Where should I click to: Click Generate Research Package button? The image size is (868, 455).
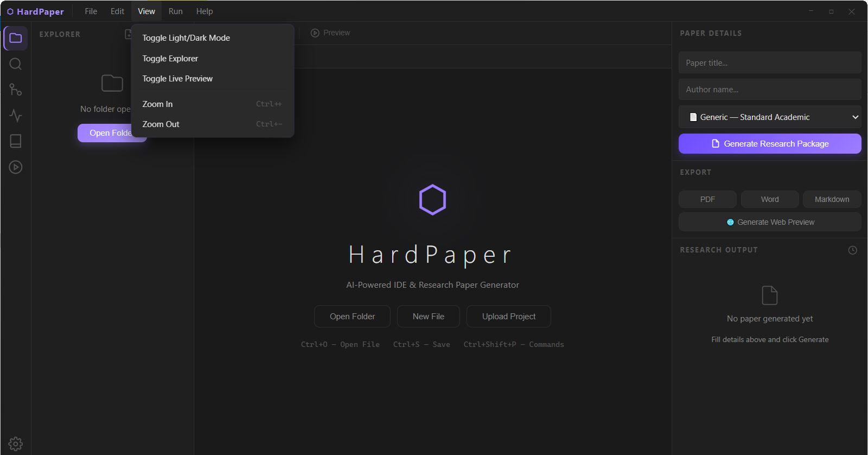tap(770, 144)
